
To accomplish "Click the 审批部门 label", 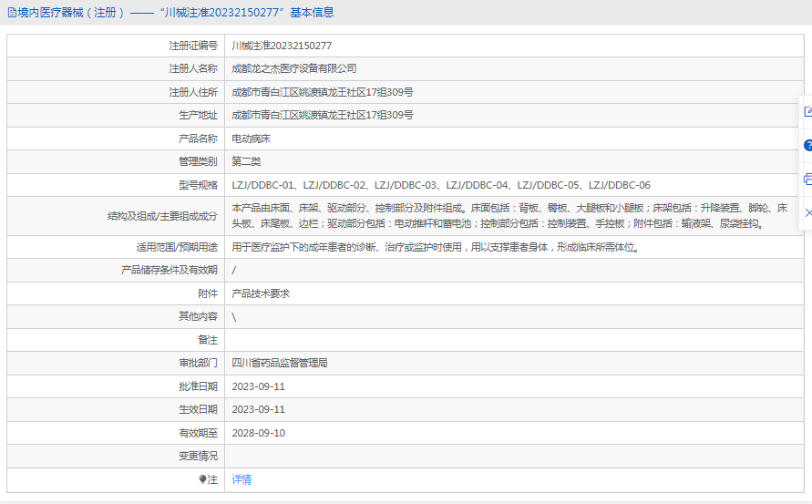I will pyautogui.click(x=199, y=363).
